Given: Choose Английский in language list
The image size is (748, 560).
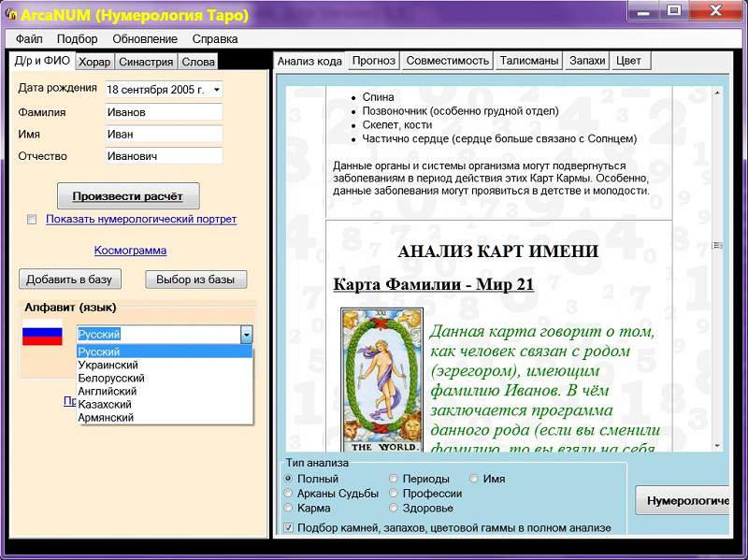Looking at the screenshot, I should click(165, 392).
